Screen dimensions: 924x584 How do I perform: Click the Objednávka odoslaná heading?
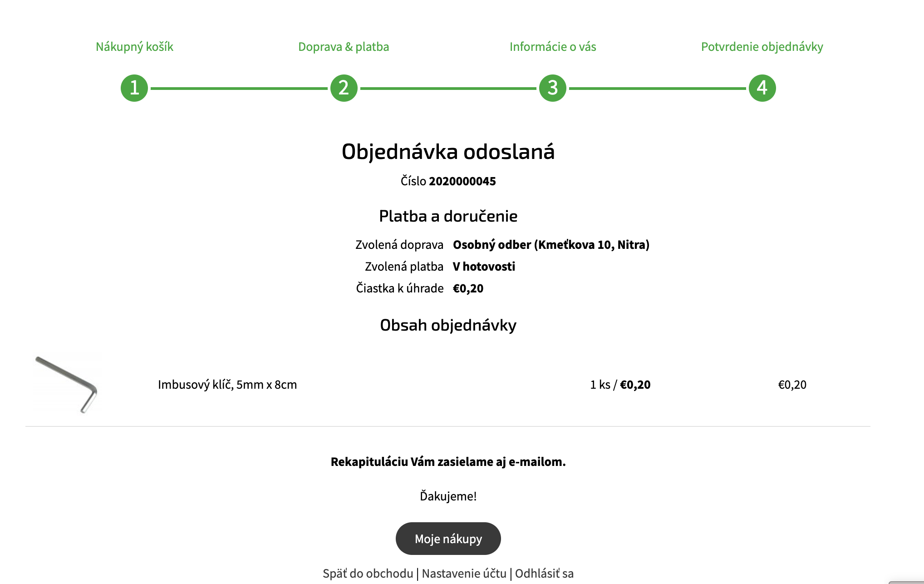pyautogui.click(x=448, y=152)
